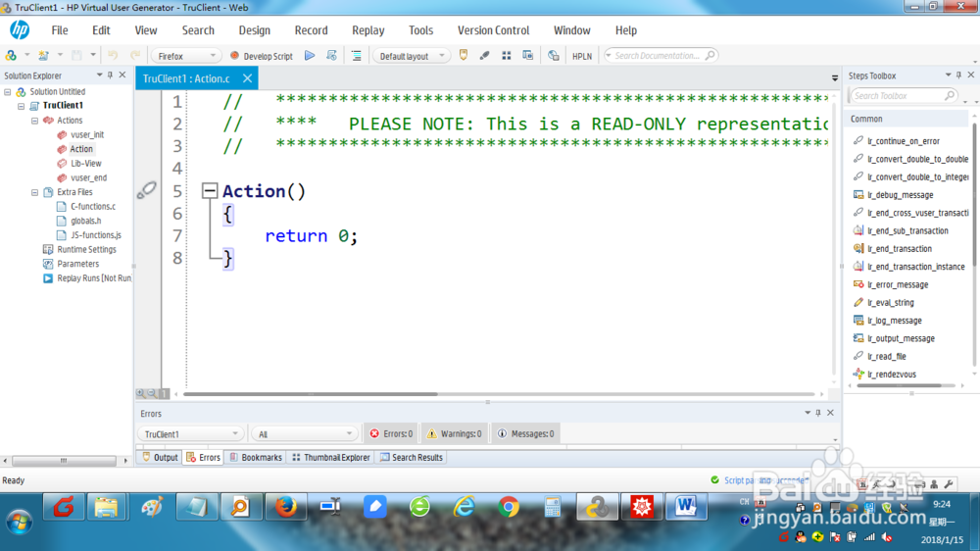Open JS-functions.js file

[x=96, y=235]
